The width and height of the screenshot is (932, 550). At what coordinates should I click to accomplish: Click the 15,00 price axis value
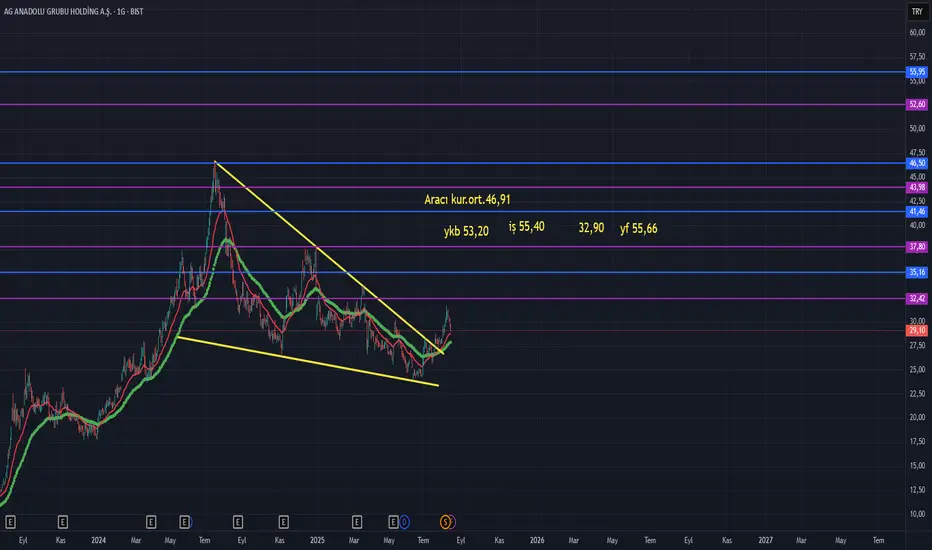917,466
